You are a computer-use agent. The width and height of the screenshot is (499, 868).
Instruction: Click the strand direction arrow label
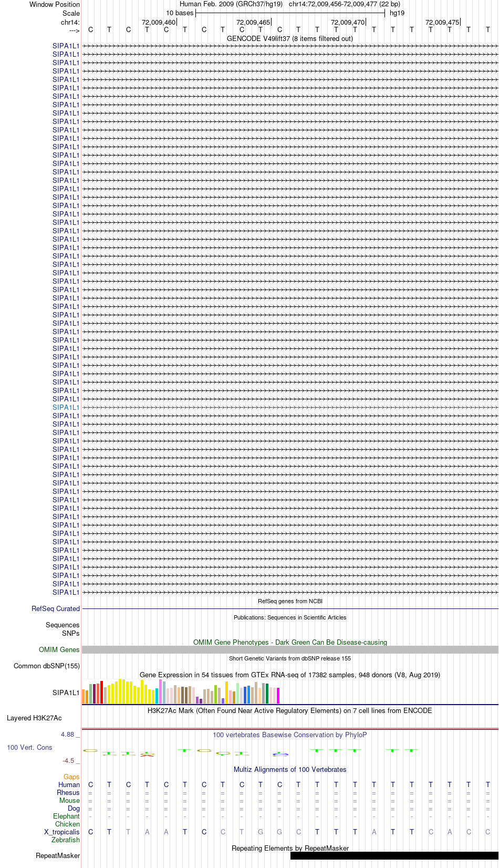point(74,30)
